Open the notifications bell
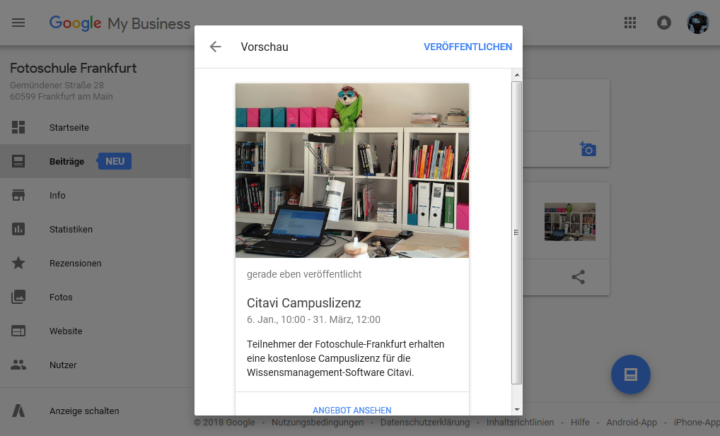 pyautogui.click(x=664, y=23)
